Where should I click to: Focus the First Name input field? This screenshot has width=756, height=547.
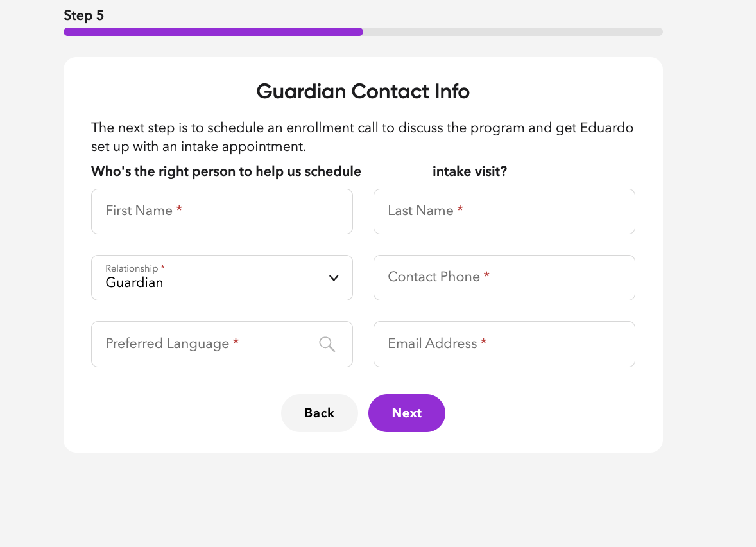tap(221, 211)
